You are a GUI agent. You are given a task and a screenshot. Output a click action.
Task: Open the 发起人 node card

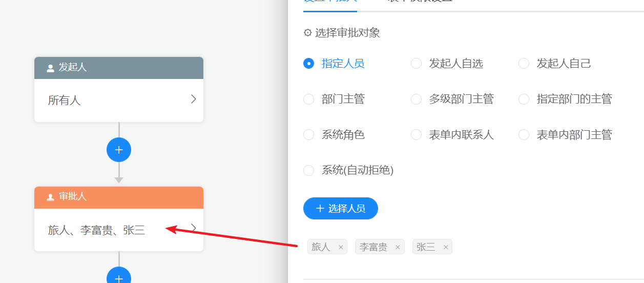tap(119, 90)
